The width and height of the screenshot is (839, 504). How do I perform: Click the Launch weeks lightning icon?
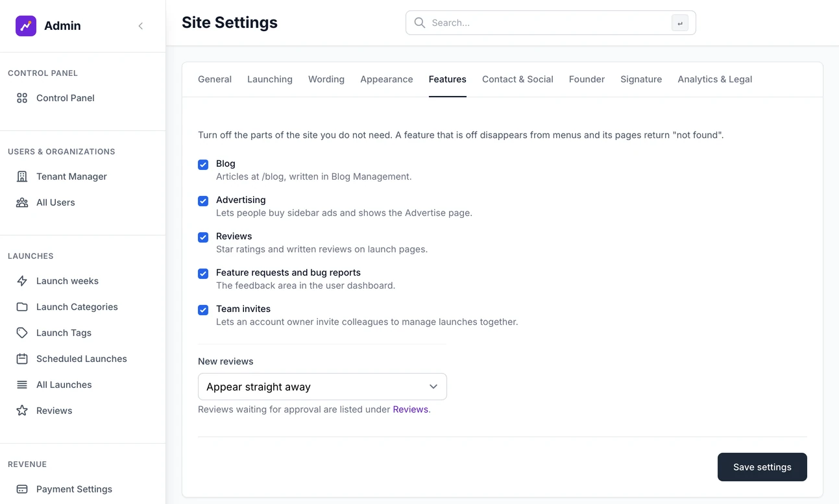(22, 281)
